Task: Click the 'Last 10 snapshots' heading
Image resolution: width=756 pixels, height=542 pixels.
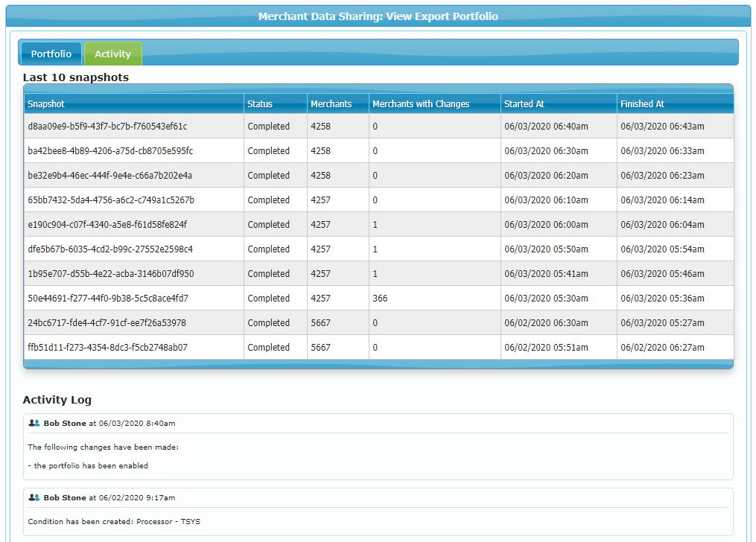Action: click(76, 77)
